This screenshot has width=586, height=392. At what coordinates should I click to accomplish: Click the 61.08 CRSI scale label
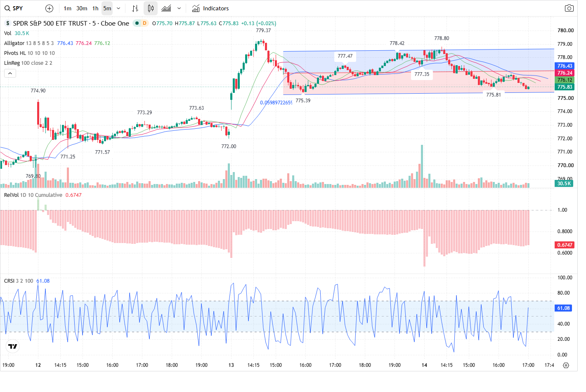coord(563,308)
